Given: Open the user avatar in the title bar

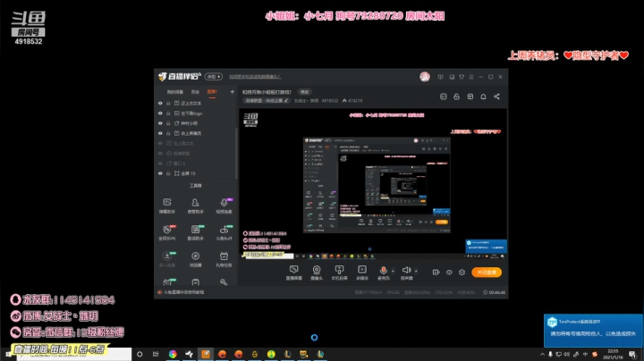Looking at the screenshot, I should point(425,77).
